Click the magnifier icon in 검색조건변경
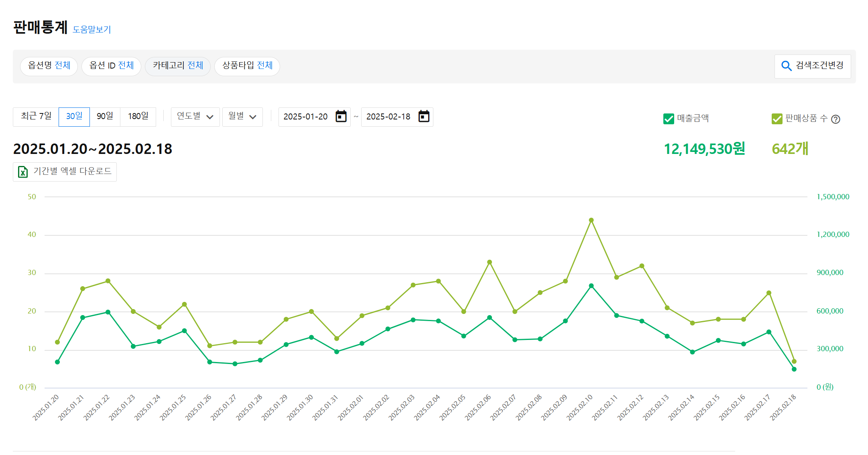 click(786, 66)
